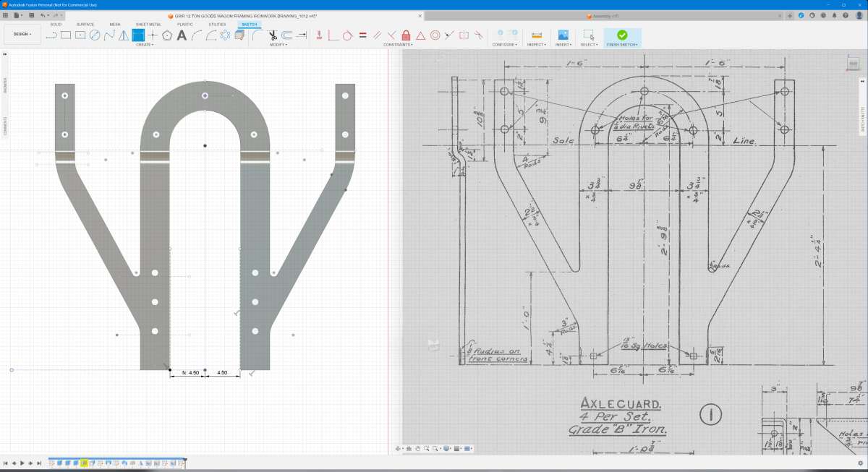Select the sketch Fillet tool

click(258, 34)
